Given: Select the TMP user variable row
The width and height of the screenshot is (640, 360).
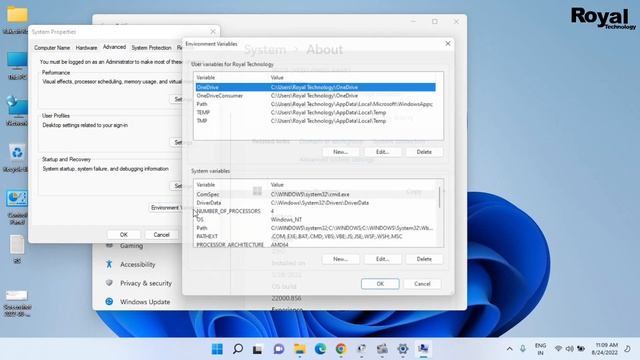Looking at the screenshot, I should (x=316, y=121).
